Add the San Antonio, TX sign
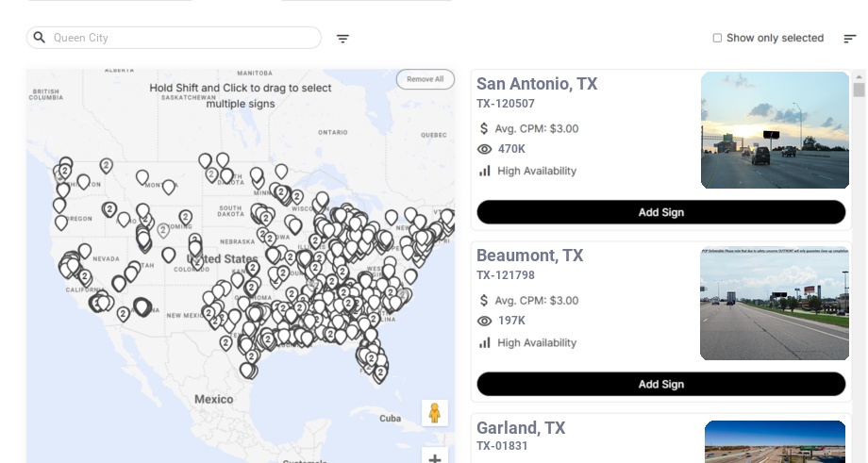The width and height of the screenshot is (868, 463). tap(660, 212)
